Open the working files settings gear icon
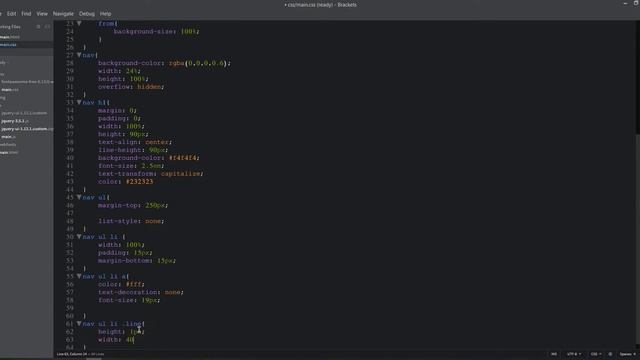The width and height of the screenshot is (640, 360). [x=38, y=27]
